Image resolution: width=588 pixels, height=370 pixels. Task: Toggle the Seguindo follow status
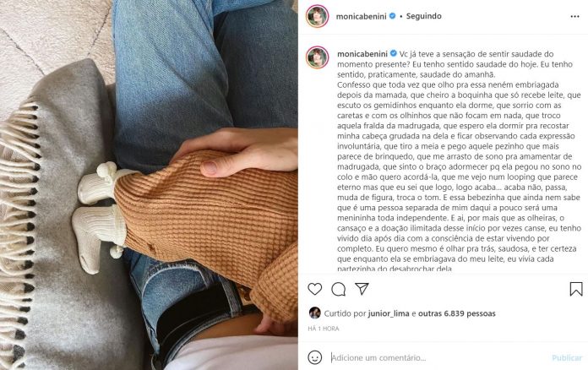click(424, 16)
